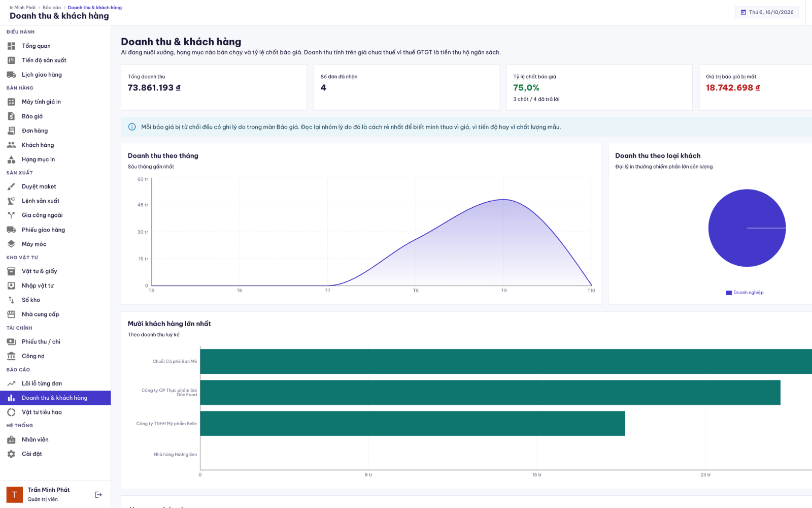This screenshot has width=812, height=508.
Task: Click the Khách hàng people icon
Action: coord(11,145)
